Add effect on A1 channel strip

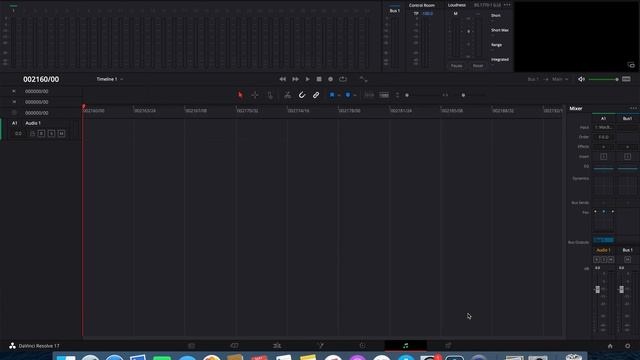(604, 147)
